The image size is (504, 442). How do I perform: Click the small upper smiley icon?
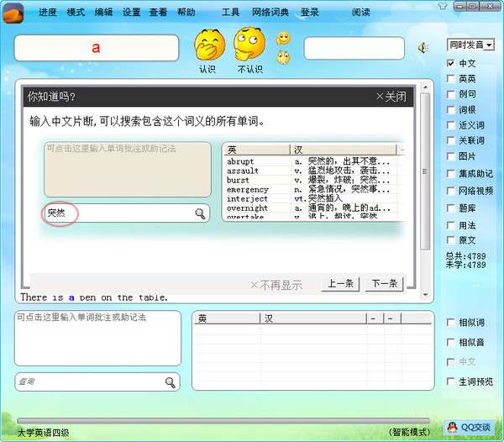click(283, 39)
